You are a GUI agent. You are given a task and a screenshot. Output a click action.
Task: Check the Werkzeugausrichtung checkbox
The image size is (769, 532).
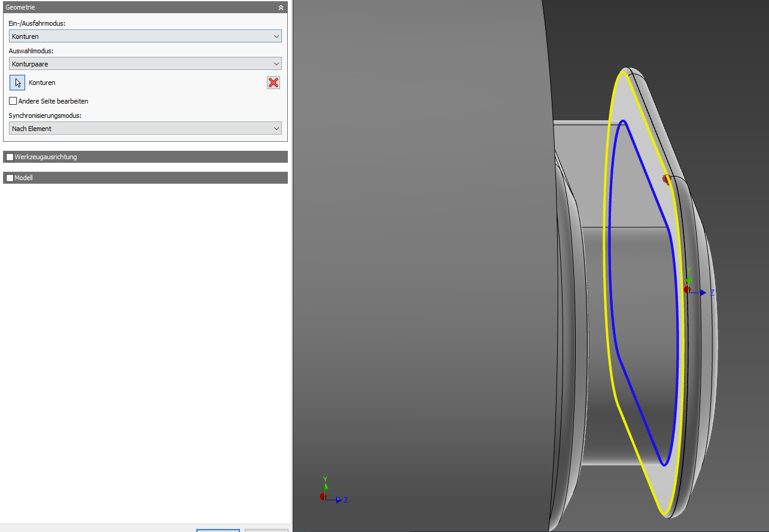(9, 156)
